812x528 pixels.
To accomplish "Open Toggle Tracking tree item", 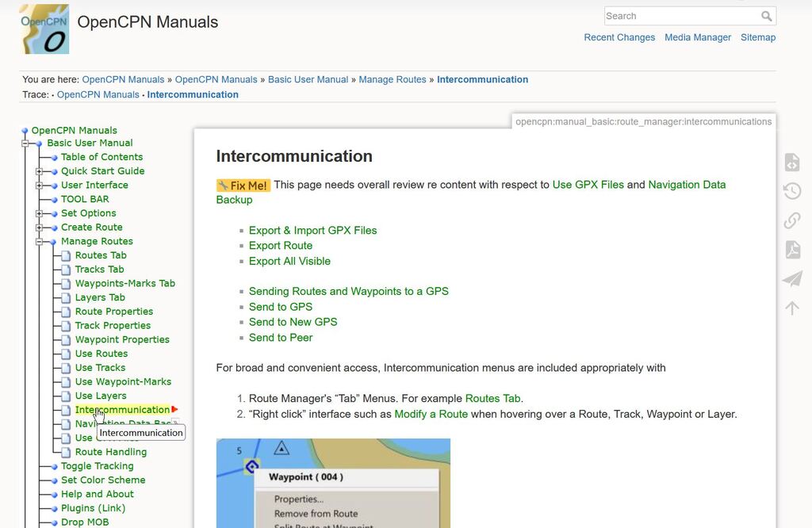I will [98, 466].
